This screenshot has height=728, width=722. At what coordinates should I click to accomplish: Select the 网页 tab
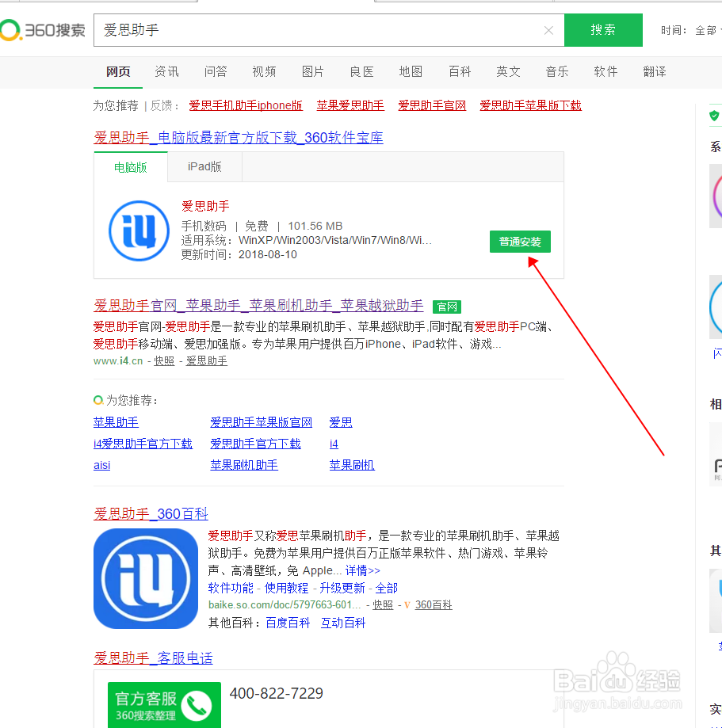[118, 71]
